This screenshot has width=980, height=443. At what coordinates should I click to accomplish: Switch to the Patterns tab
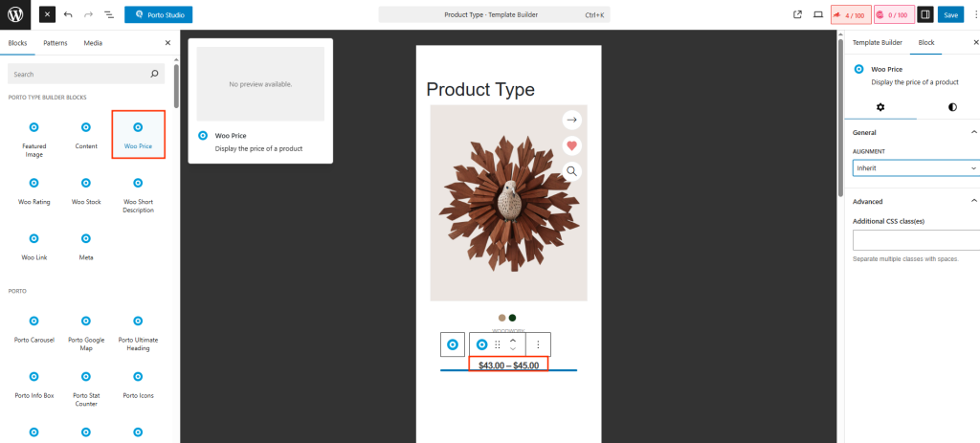(x=56, y=43)
